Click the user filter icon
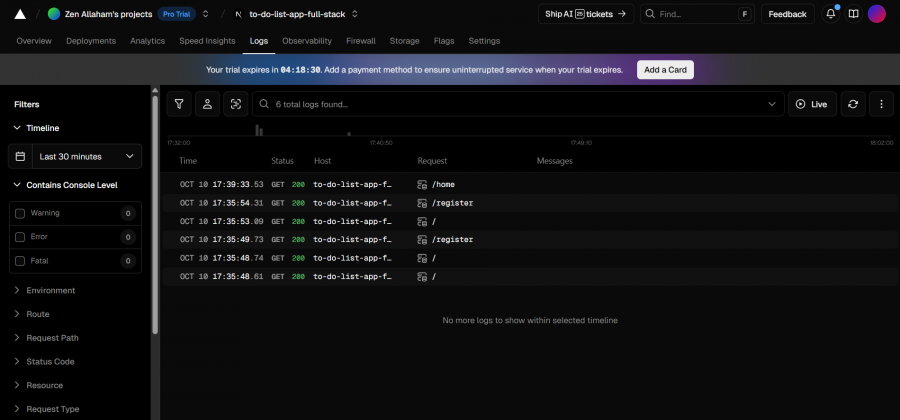Screen dimensions: 900x420 [207, 104]
